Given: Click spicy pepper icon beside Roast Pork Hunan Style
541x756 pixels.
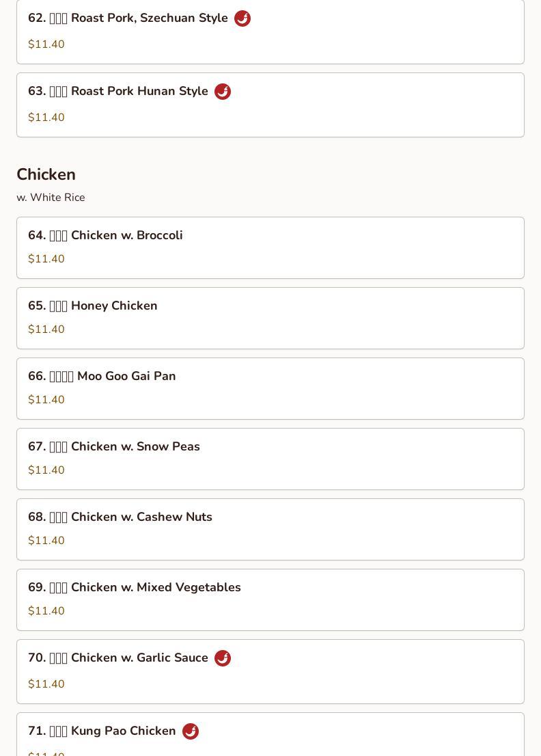Looking at the screenshot, I should tap(223, 92).
